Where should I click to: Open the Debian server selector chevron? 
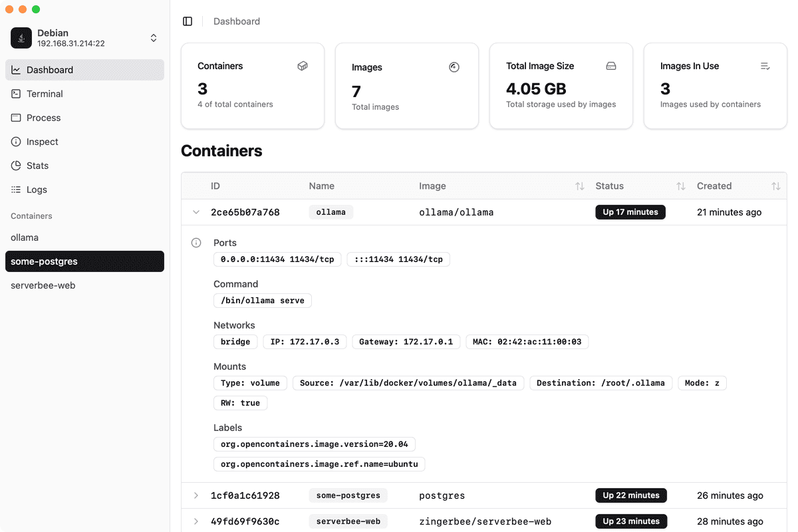(x=154, y=38)
